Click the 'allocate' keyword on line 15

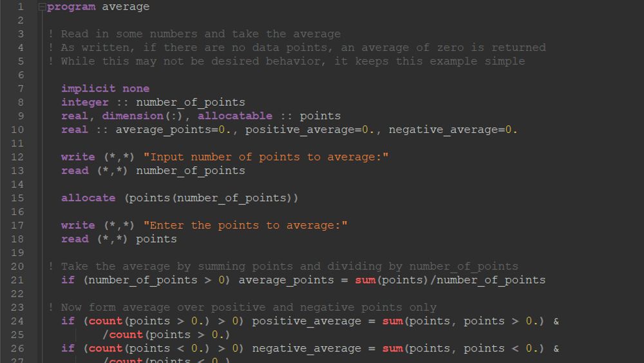click(88, 198)
